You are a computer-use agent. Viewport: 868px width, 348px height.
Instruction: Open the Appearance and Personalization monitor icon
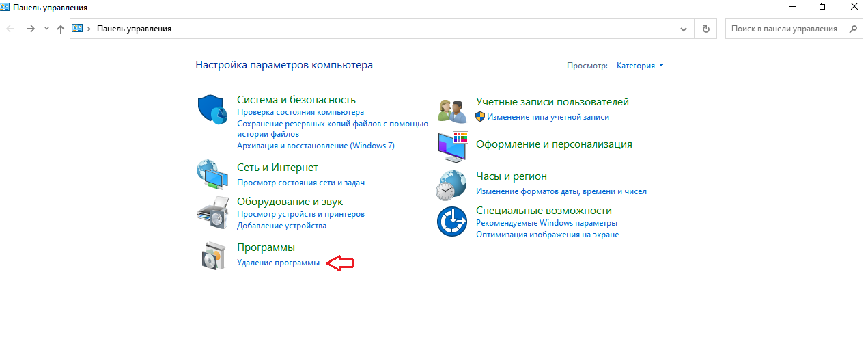click(x=451, y=145)
